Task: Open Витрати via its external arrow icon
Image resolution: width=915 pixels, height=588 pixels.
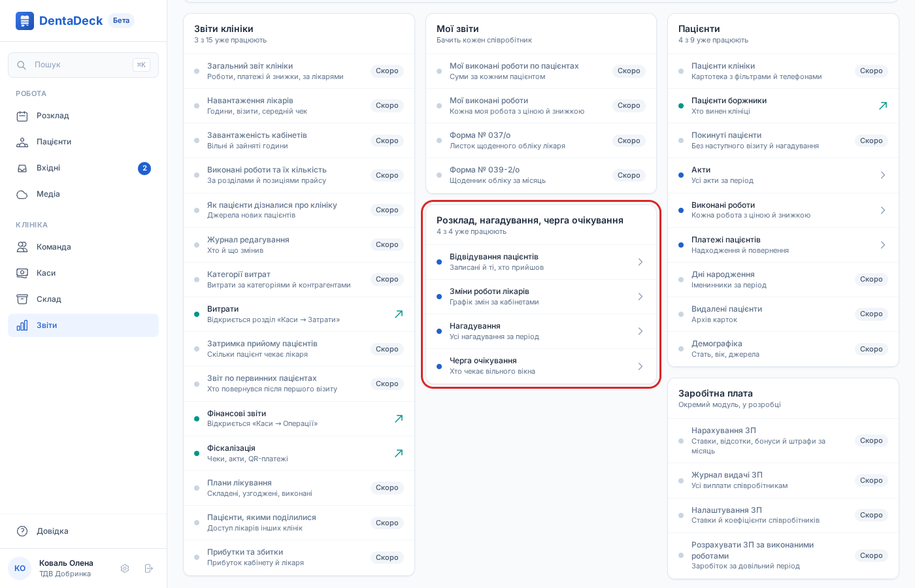Action: click(x=399, y=314)
